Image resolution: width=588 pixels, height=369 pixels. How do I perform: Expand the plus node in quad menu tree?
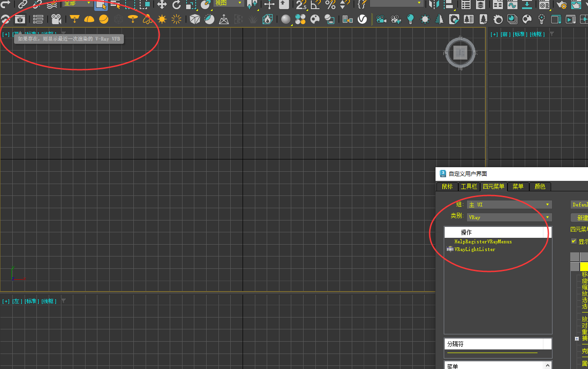[x=577, y=338]
